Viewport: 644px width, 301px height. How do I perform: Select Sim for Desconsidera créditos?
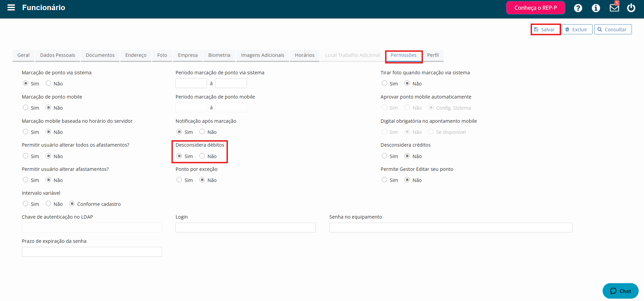coord(385,156)
